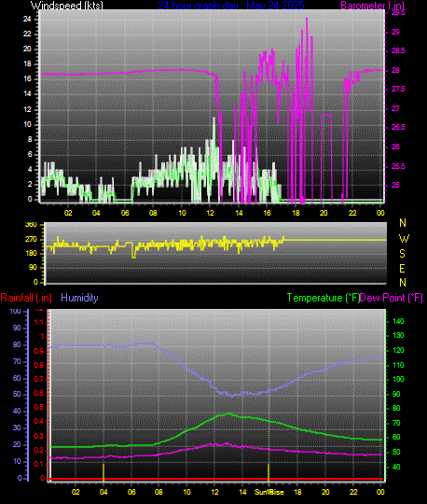Click the 100 value on the humidity axis
The height and width of the screenshot is (504, 427).
pos(15,311)
